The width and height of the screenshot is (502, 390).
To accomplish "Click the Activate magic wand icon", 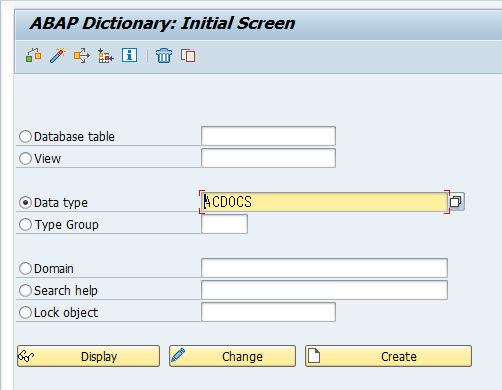I will point(58,55).
